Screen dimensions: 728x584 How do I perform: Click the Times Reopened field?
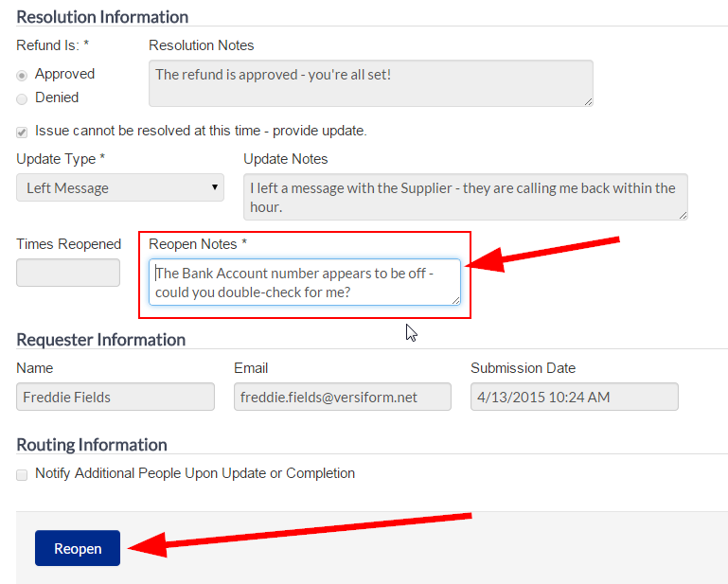[68, 273]
